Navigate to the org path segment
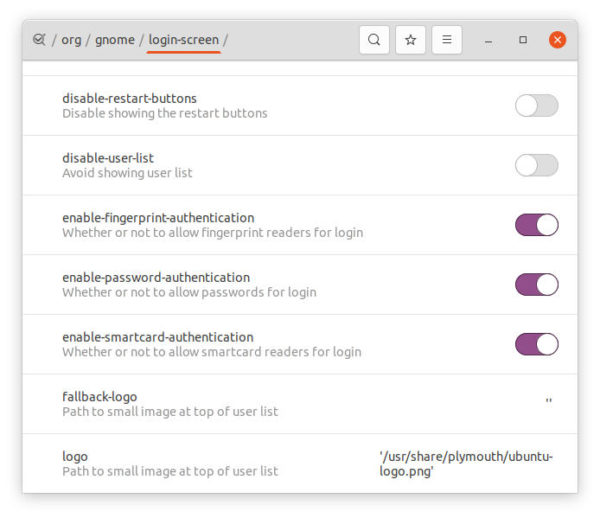600x518 pixels. click(x=72, y=40)
